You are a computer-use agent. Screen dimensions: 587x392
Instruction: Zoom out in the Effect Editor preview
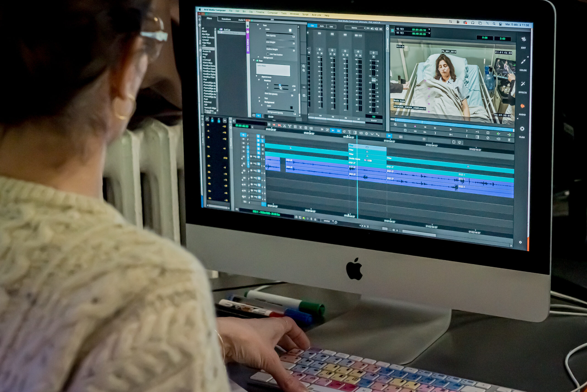(x=304, y=66)
